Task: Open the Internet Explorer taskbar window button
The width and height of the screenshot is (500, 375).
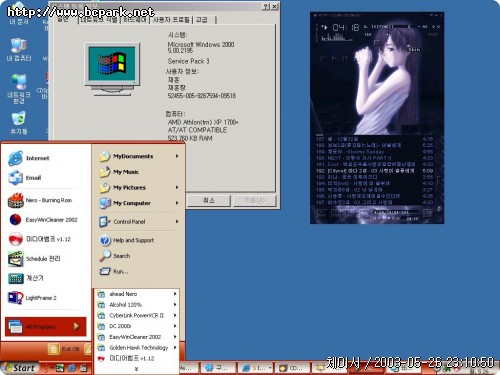Action: (x=256, y=368)
